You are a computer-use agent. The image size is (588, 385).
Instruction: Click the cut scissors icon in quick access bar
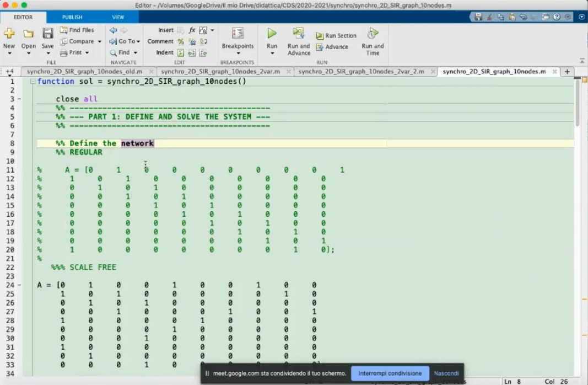tap(489, 17)
